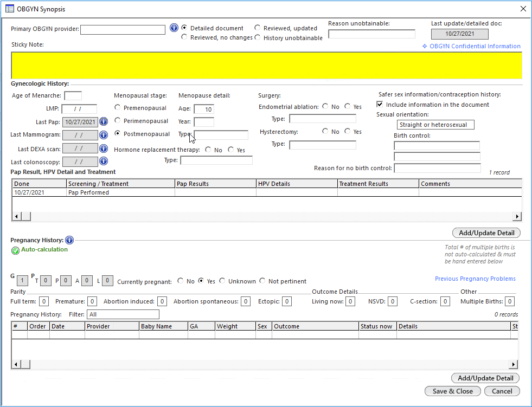This screenshot has height=407, width=532.
Task: Open Hormone replacement therapy Type field
Action: click(216, 160)
